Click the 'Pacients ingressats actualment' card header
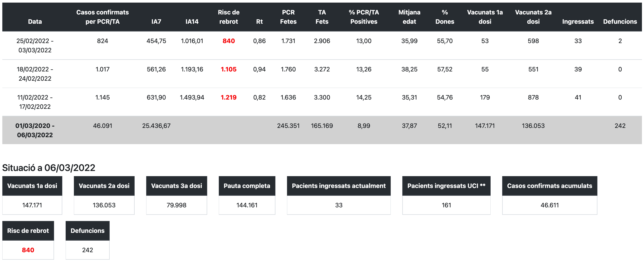The image size is (644, 262). (x=339, y=186)
